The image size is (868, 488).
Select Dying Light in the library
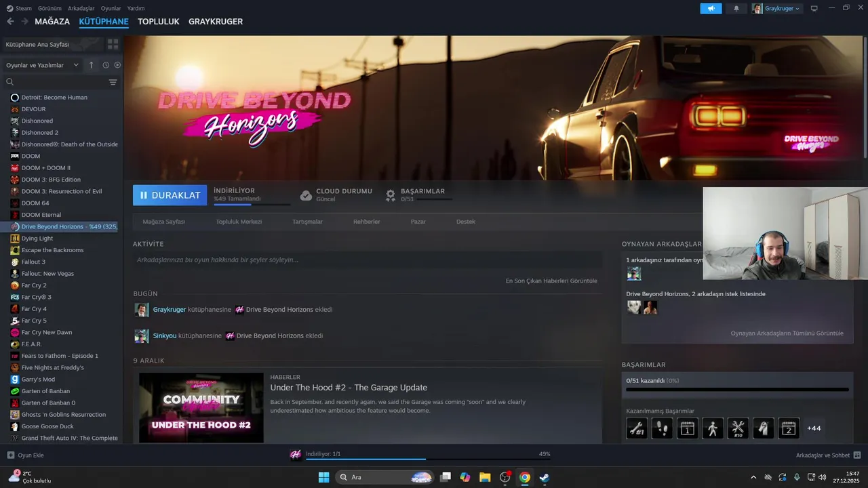[37, 239]
